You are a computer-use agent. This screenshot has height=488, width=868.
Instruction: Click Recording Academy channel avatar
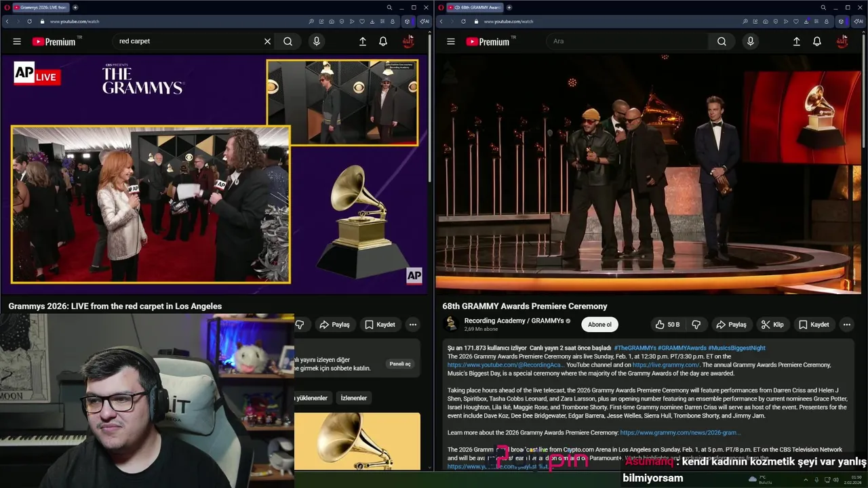click(x=451, y=325)
